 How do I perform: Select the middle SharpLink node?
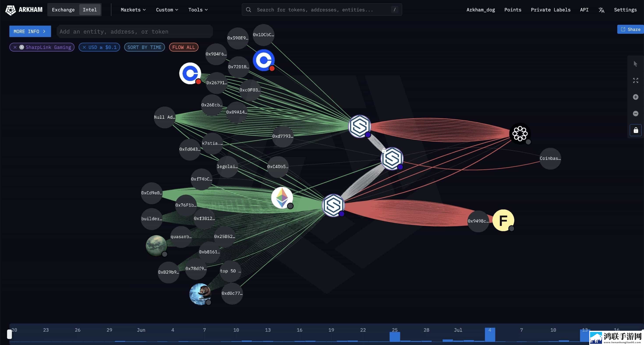click(392, 158)
